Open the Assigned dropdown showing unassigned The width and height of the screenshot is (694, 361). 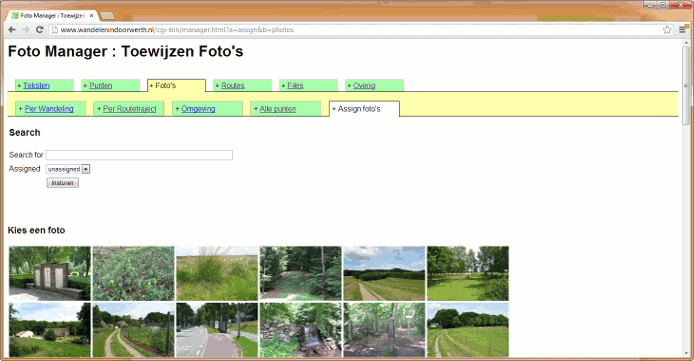point(68,169)
